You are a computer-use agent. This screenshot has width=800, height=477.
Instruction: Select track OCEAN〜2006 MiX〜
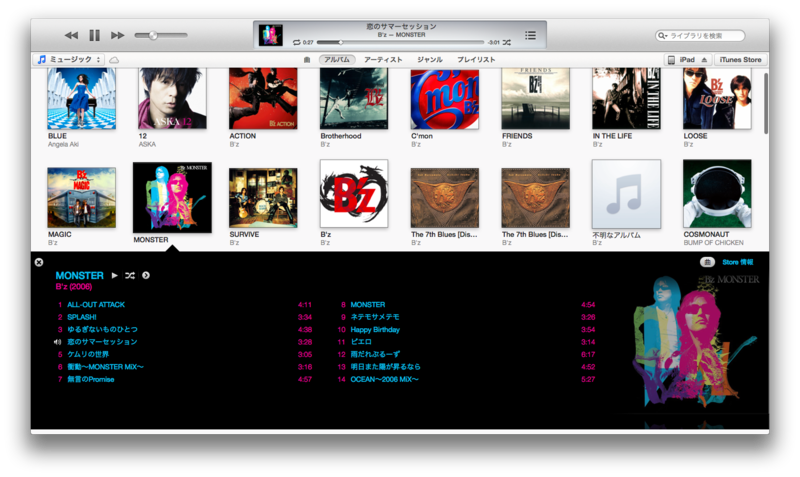(384, 379)
